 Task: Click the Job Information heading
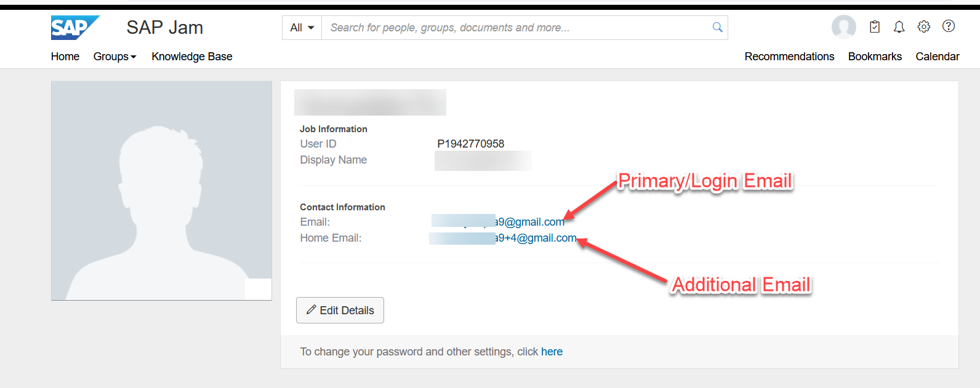tap(334, 129)
